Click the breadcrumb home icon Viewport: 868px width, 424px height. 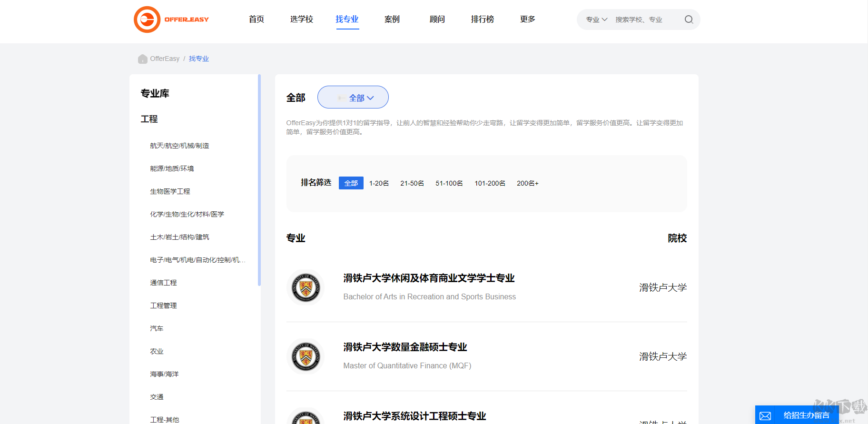pyautogui.click(x=142, y=59)
